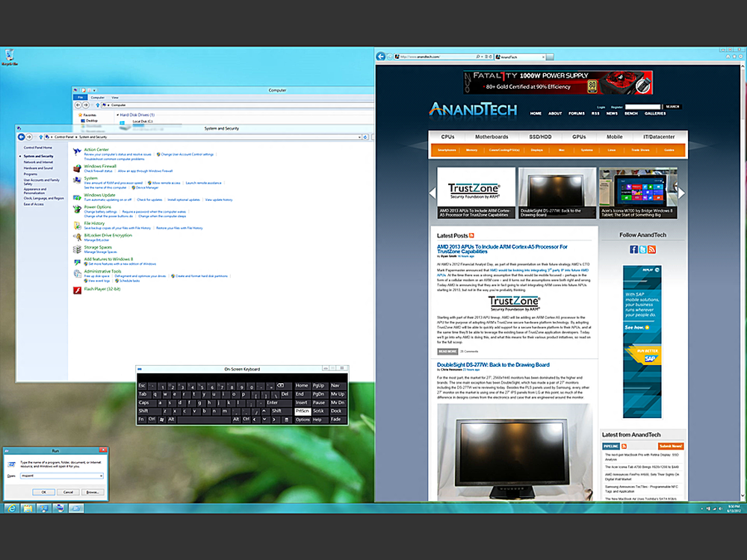Click the up arrow in Control Panel window
Screen dimensions: 747x560
(40, 137)
